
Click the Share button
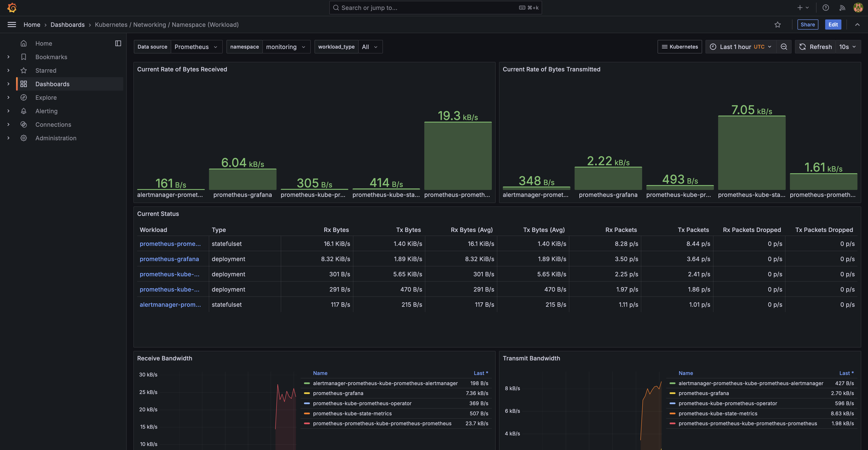(x=808, y=25)
